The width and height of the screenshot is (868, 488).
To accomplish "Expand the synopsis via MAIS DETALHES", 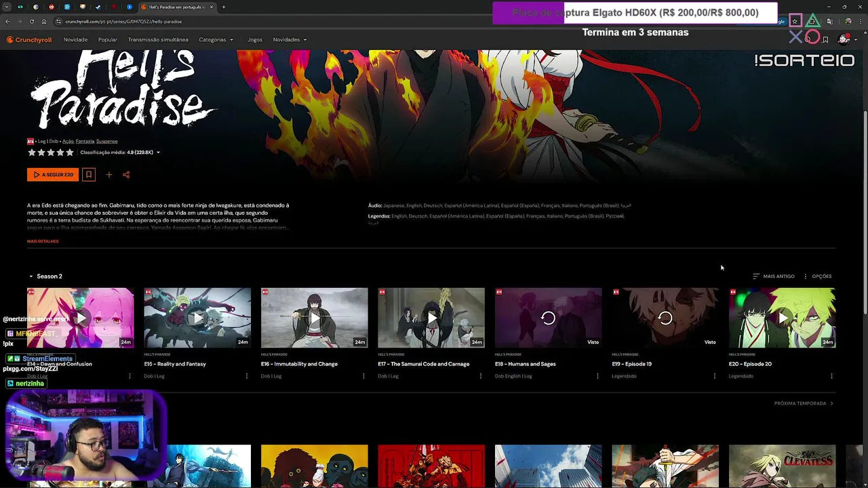I will click(x=43, y=241).
